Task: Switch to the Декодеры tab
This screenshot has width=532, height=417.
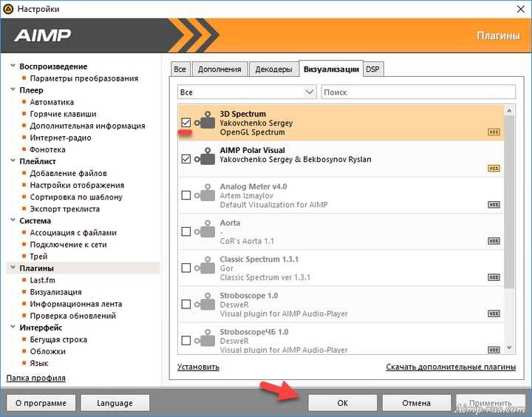Action: [x=273, y=69]
